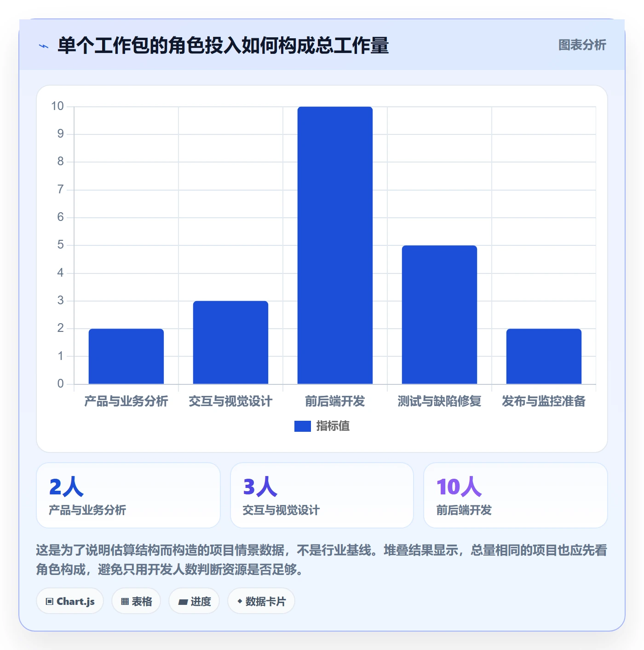Click the 交互与视觉设计 bar in chart
644x650 pixels.
click(230, 342)
